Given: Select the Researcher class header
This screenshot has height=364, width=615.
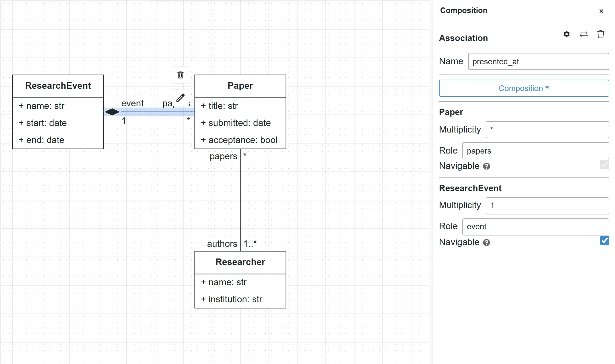Looking at the screenshot, I should 240,262.
